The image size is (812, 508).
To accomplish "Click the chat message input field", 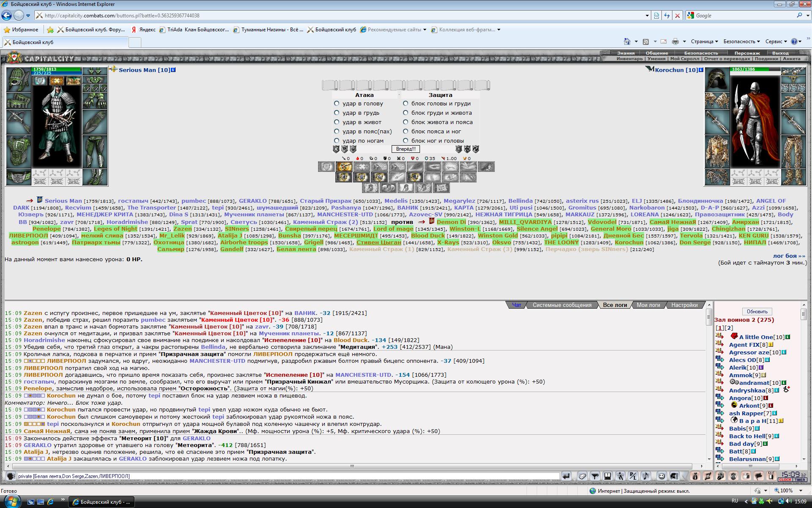I will pyautogui.click(x=288, y=476).
